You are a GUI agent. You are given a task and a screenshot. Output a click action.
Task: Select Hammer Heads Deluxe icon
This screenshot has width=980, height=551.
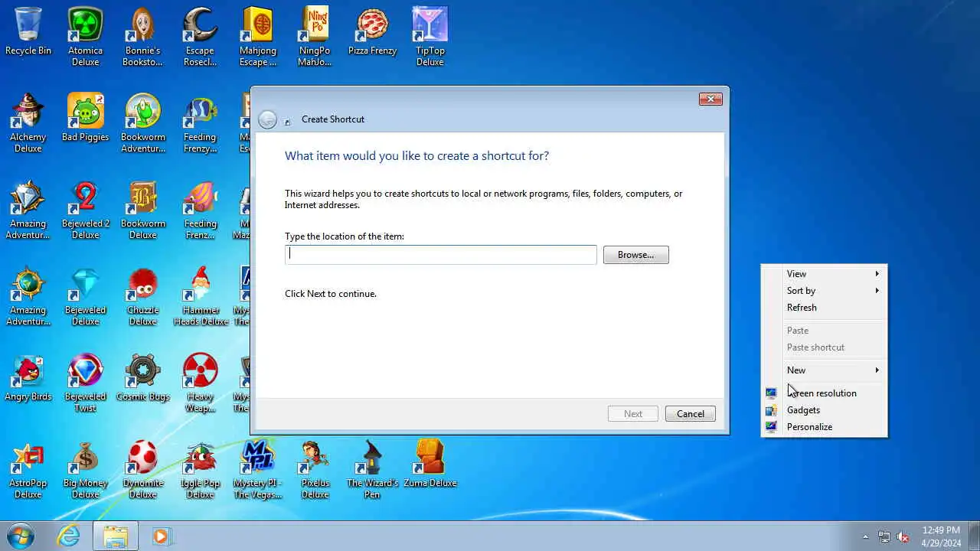click(x=200, y=296)
